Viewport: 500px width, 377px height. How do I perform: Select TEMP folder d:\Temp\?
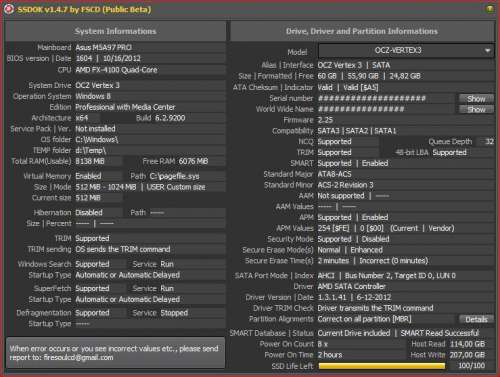pyautogui.click(x=90, y=150)
